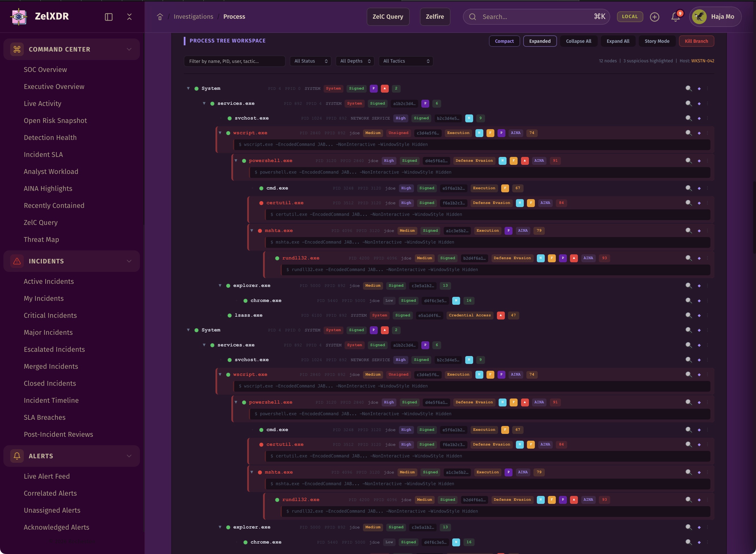Click the filter by name input field
The height and width of the screenshot is (554, 756).
(x=234, y=61)
